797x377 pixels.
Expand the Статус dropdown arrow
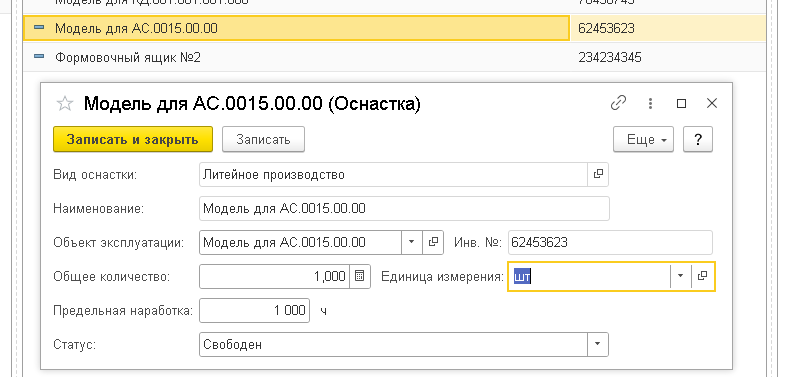point(598,344)
